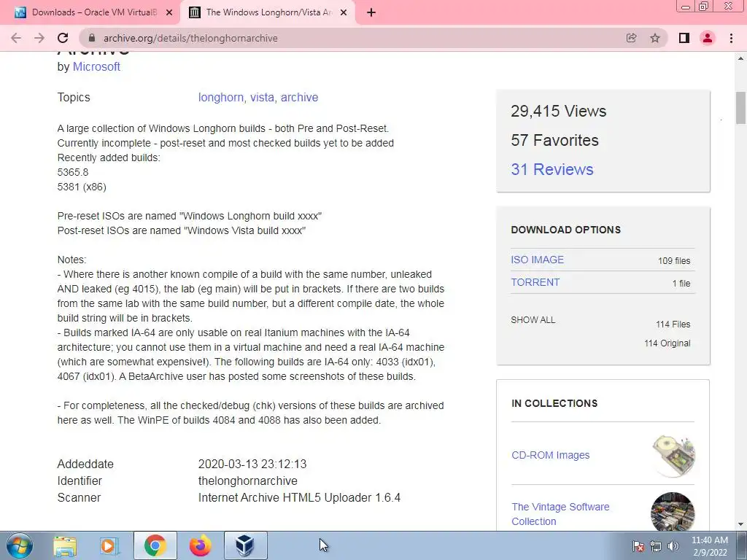The image size is (747, 560).
Task: Close the Windows Longhorn/Vista Archive tab
Action: [344, 13]
